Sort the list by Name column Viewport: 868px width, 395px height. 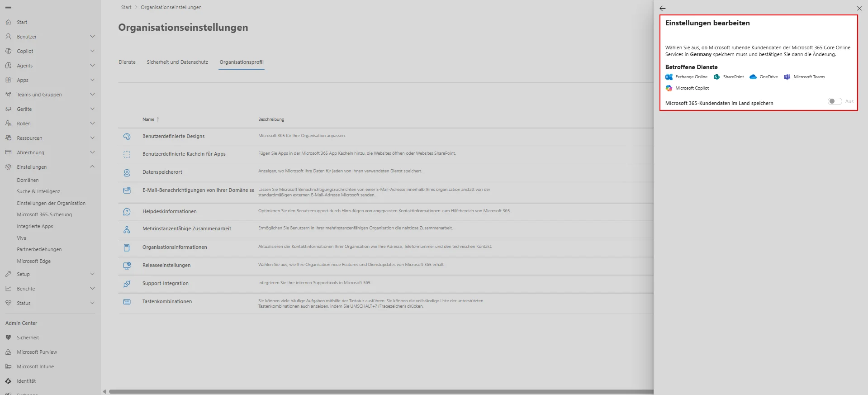tap(148, 119)
